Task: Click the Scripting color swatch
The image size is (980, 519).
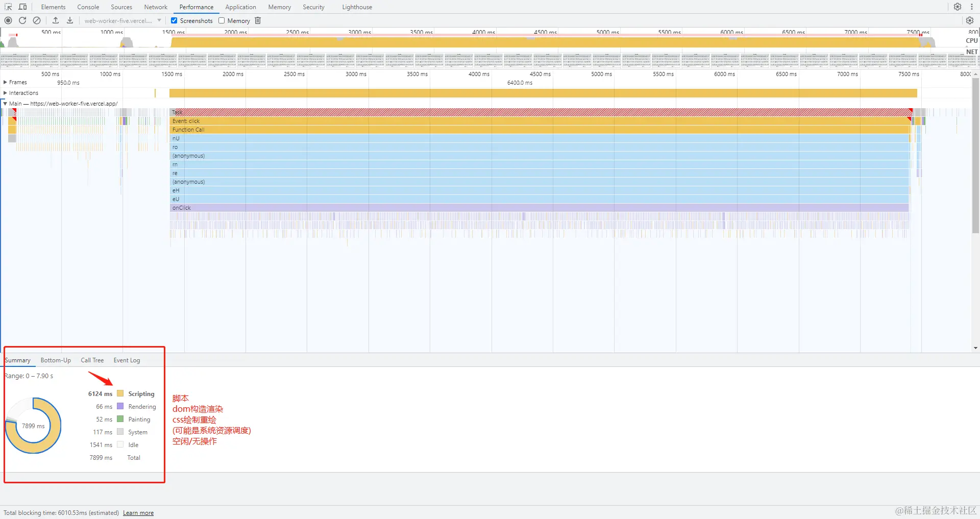Action: tap(120, 393)
